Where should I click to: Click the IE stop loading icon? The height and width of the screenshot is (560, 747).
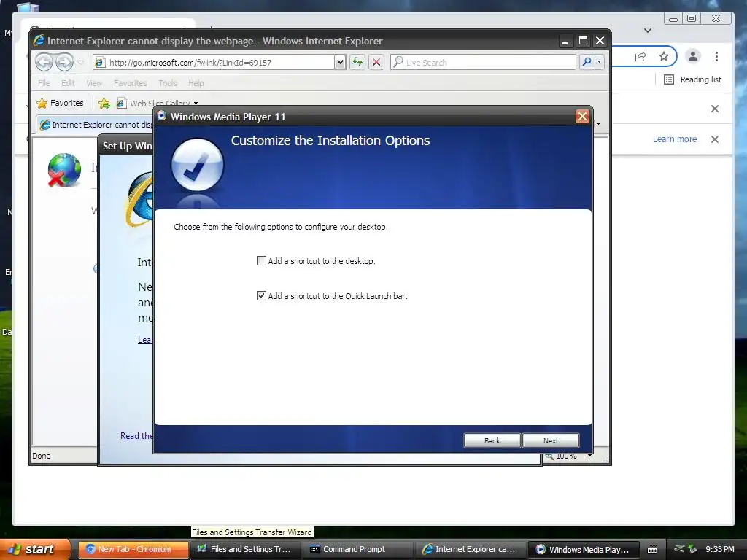pos(376,62)
